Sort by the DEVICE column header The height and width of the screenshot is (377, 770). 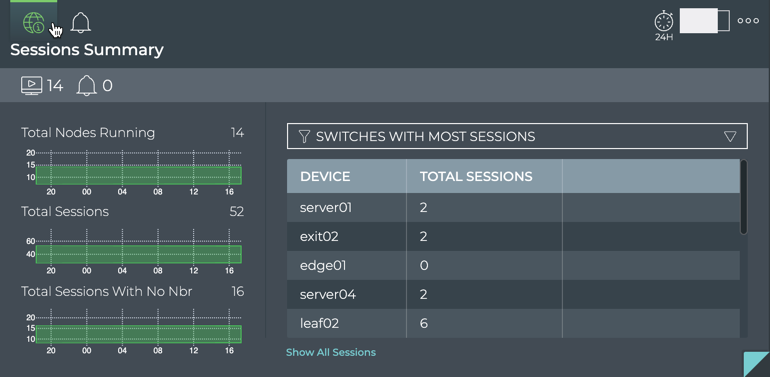(325, 177)
